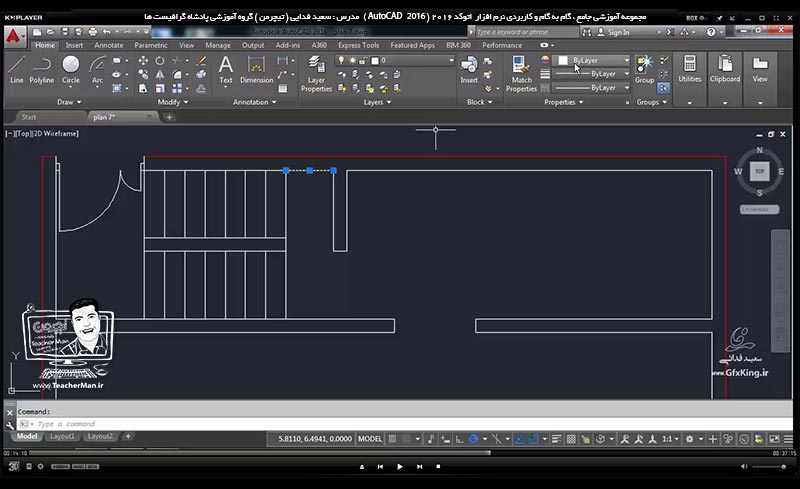Image resolution: width=800 pixels, height=489 pixels.
Task: Click the Stop button in the video player
Action: tap(438, 467)
